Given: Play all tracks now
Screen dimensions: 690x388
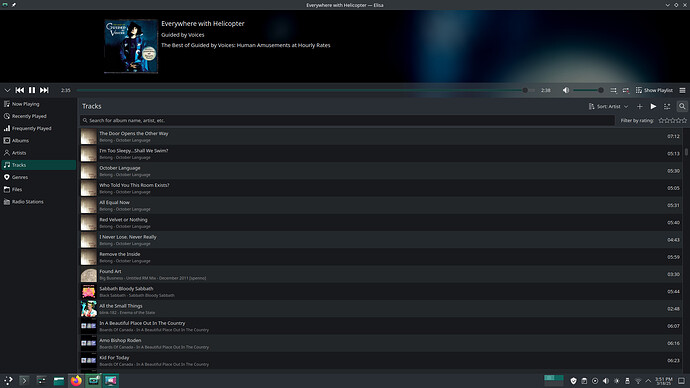Looking at the screenshot, I should point(653,106).
